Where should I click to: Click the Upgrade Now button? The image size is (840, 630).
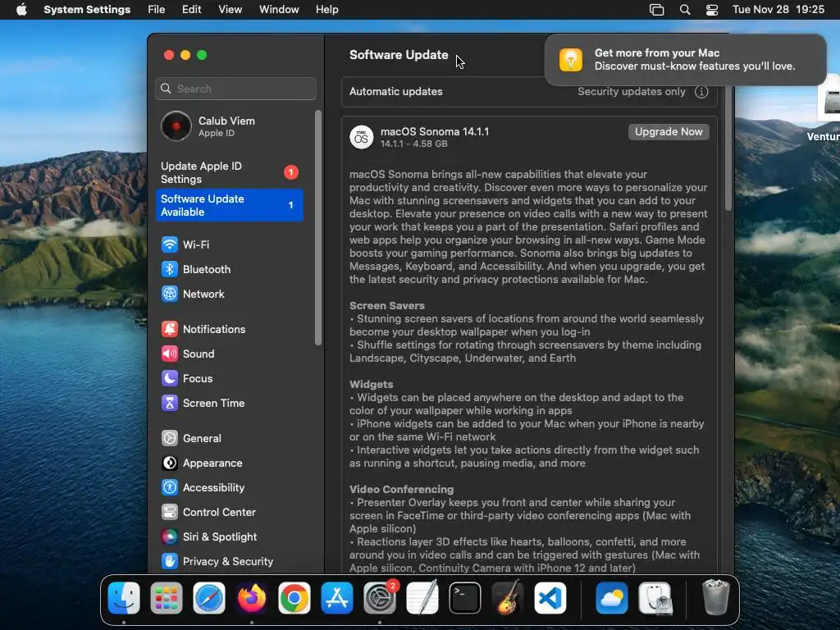pos(669,132)
